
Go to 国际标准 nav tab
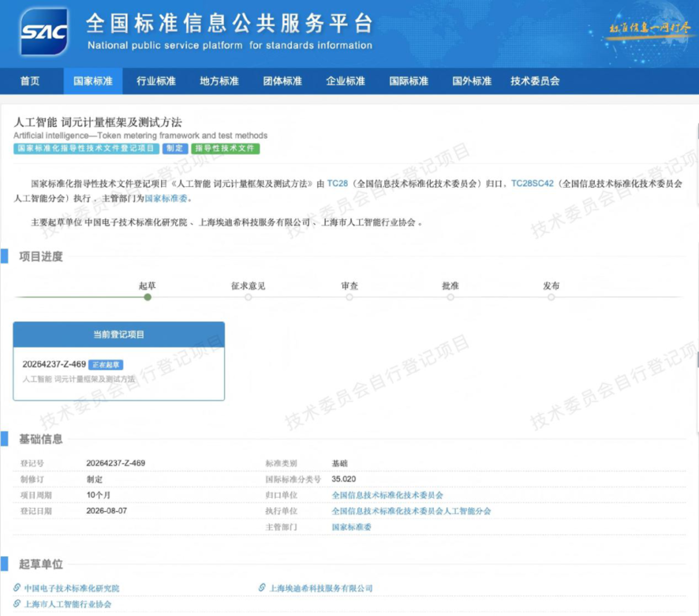point(409,81)
